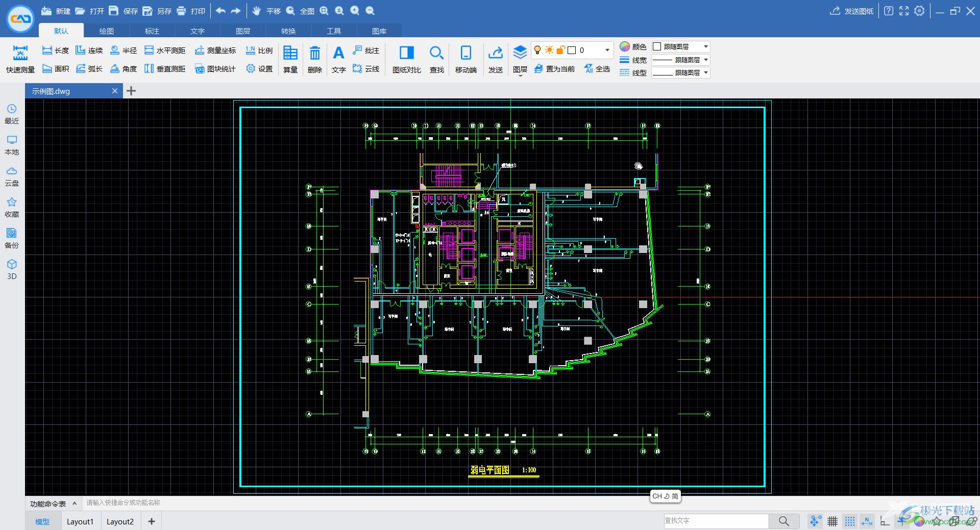
Task: Switch to the 绘图 drawing tab
Action: [x=106, y=31]
